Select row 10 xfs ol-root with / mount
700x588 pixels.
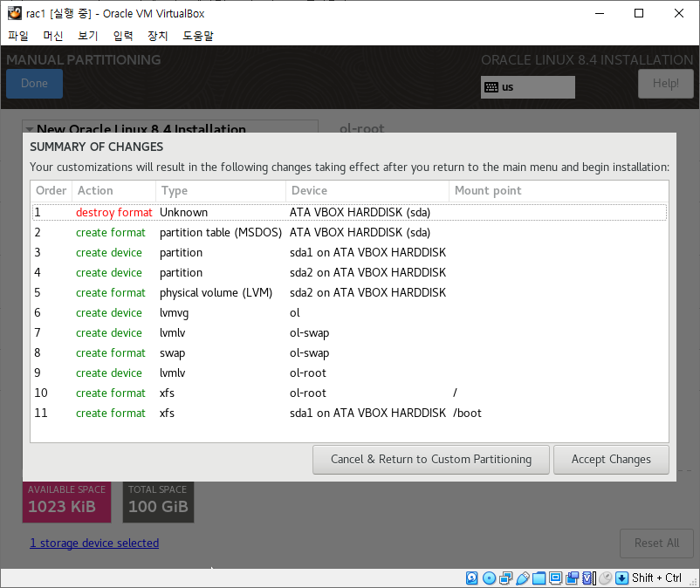pos(349,393)
